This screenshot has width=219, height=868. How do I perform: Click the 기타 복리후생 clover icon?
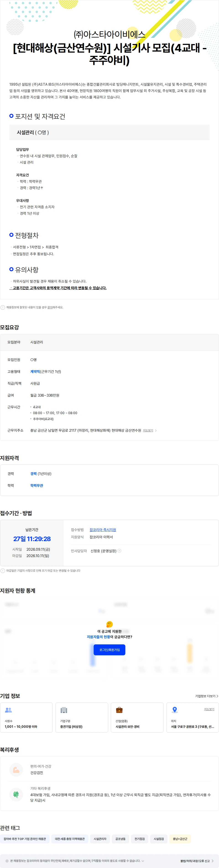click(x=16, y=795)
